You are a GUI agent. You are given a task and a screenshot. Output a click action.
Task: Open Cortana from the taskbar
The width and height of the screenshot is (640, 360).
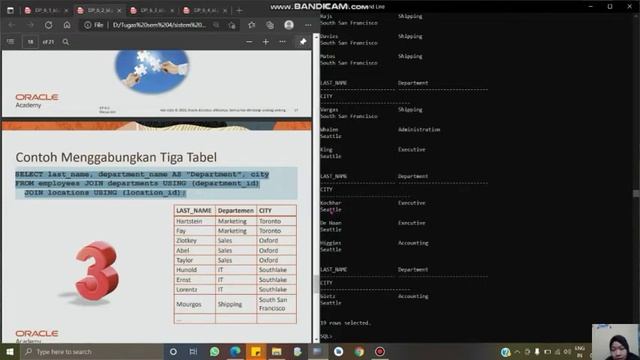coord(173,351)
